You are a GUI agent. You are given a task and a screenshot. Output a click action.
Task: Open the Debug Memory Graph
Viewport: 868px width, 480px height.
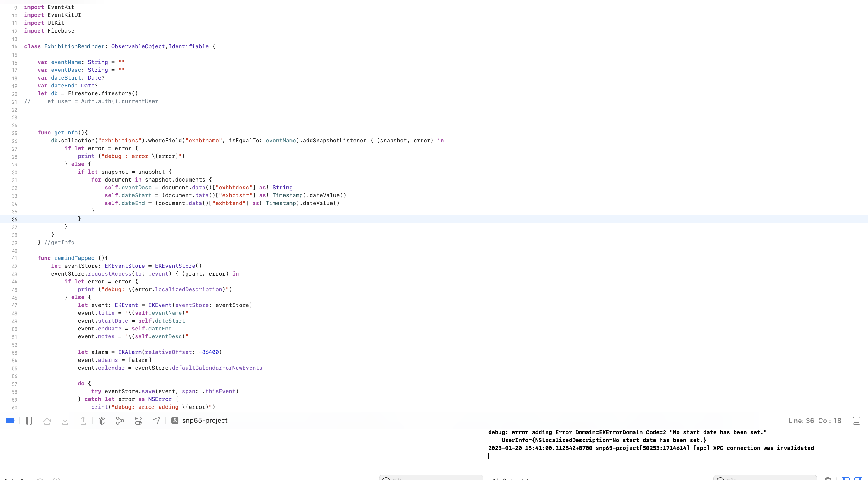[120, 420]
